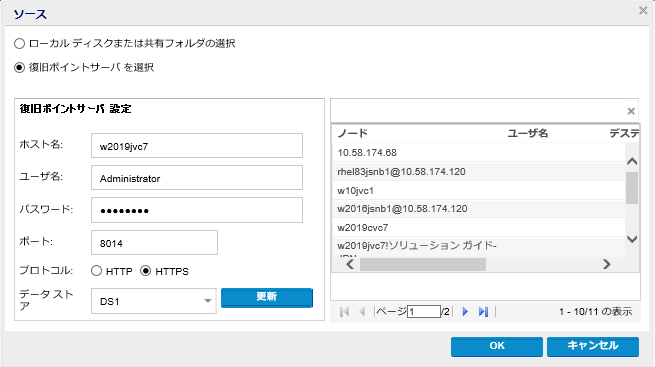The image size is (655, 367).
Task: Go to the previous page arrow
Action: [x=362, y=311]
